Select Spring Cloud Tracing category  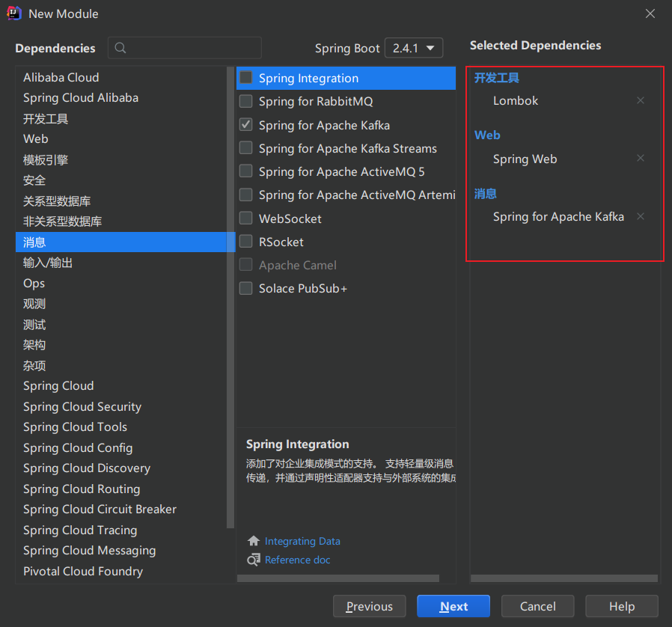[x=121, y=530]
